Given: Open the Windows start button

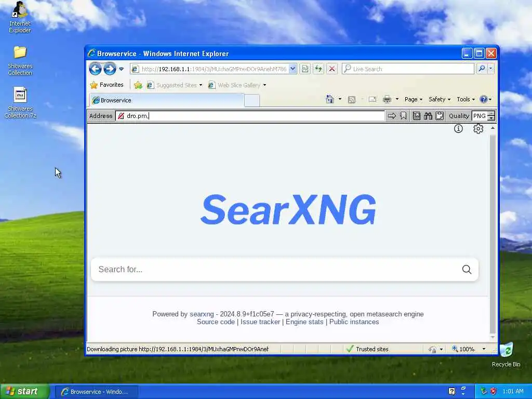Looking at the screenshot, I should point(25,392).
